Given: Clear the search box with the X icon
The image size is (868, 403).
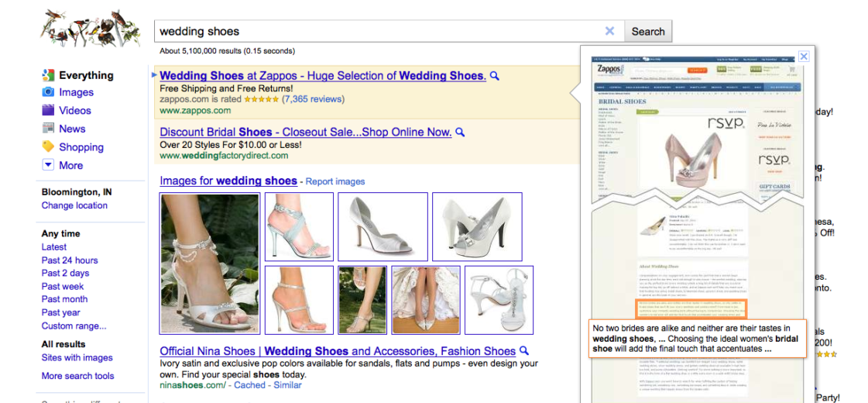Looking at the screenshot, I should [610, 31].
